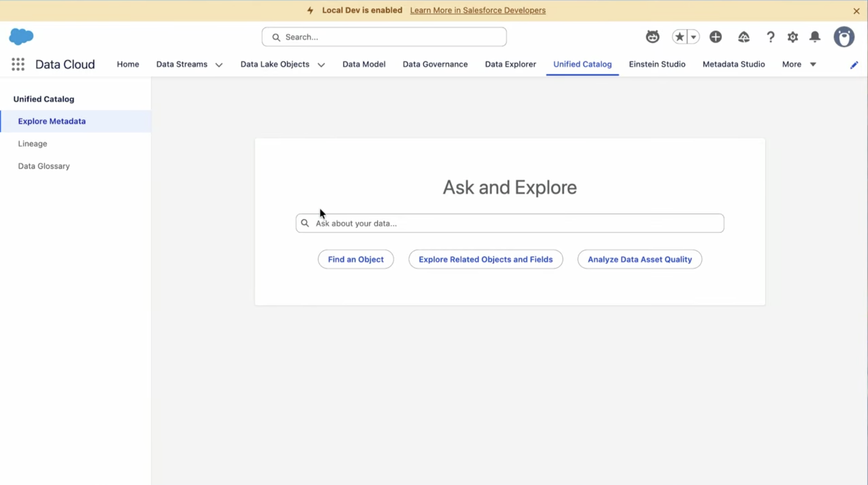Open the Setup gear icon
The height and width of the screenshot is (485, 868).
coord(792,37)
